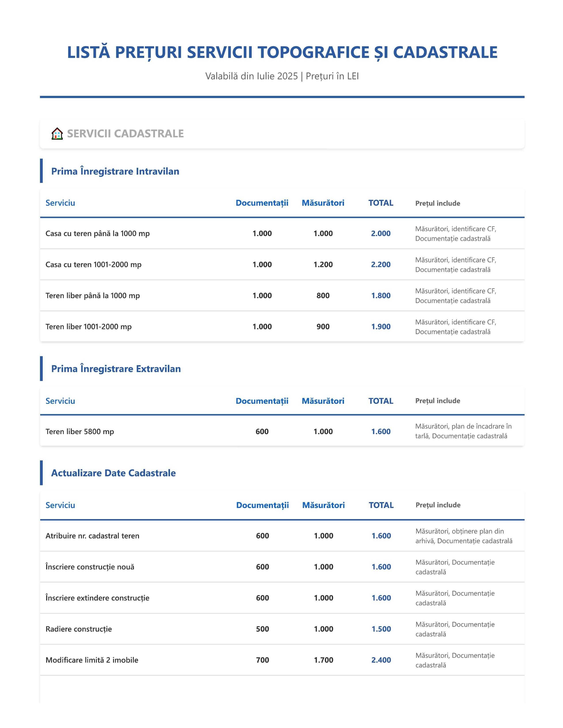
Task: Click TOTAL header in Intravilan table
Action: (x=381, y=203)
